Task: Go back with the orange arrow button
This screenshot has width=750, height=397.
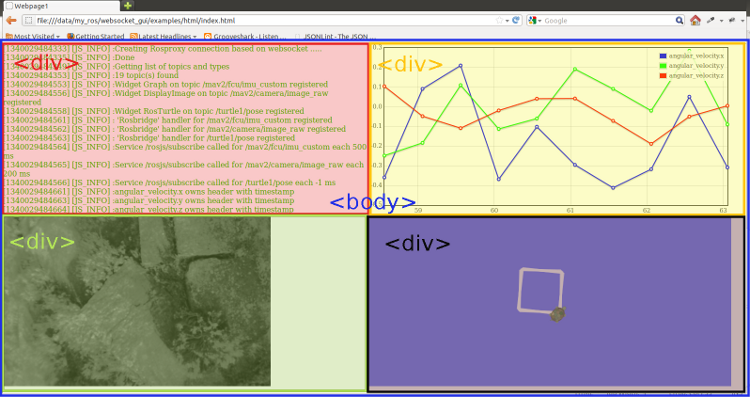Action: click(x=11, y=21)
